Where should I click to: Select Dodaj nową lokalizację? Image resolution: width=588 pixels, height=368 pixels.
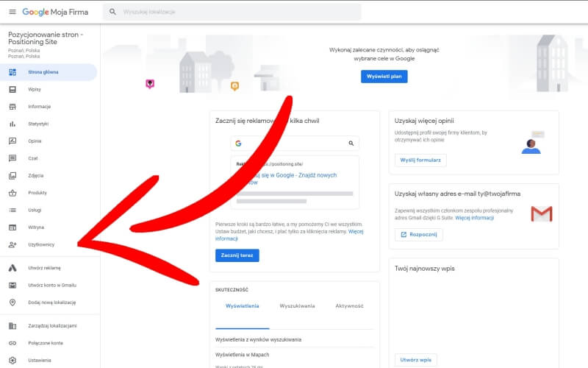click(49, 302)
